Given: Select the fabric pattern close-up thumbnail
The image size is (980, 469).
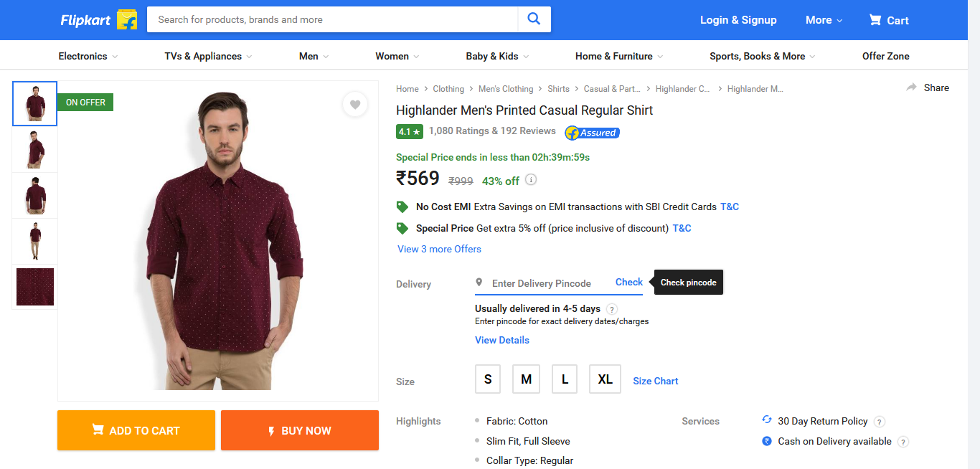Looking at the screenshot, I should click(35, 287).
